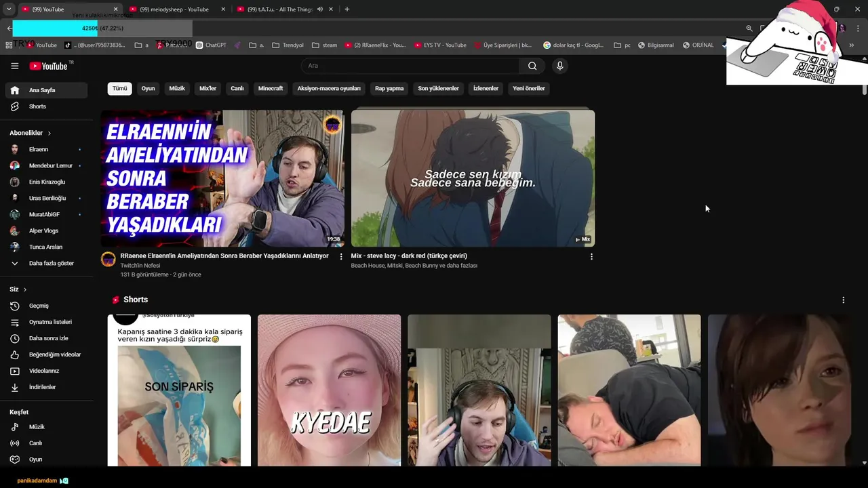Image resolution: width=868 pixels, height=488 pixels.
Task: Open Twitch'in Nefesi channel link
Action: point(140,266)
